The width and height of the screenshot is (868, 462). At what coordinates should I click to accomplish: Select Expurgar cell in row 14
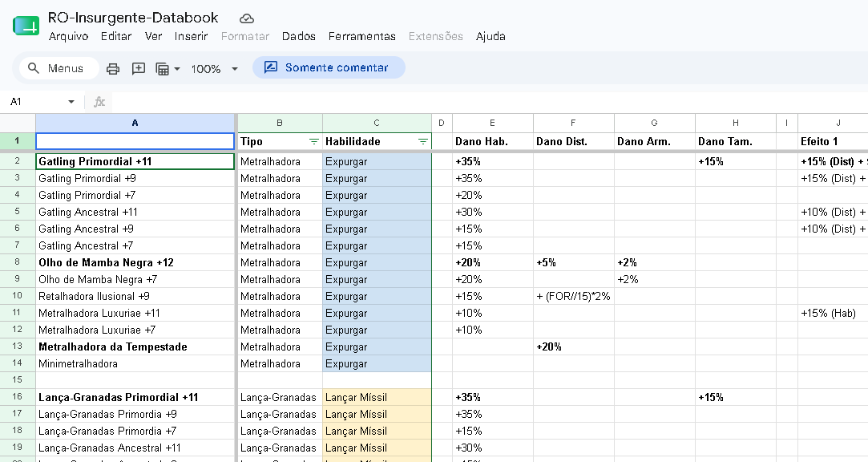click(377, 363)
